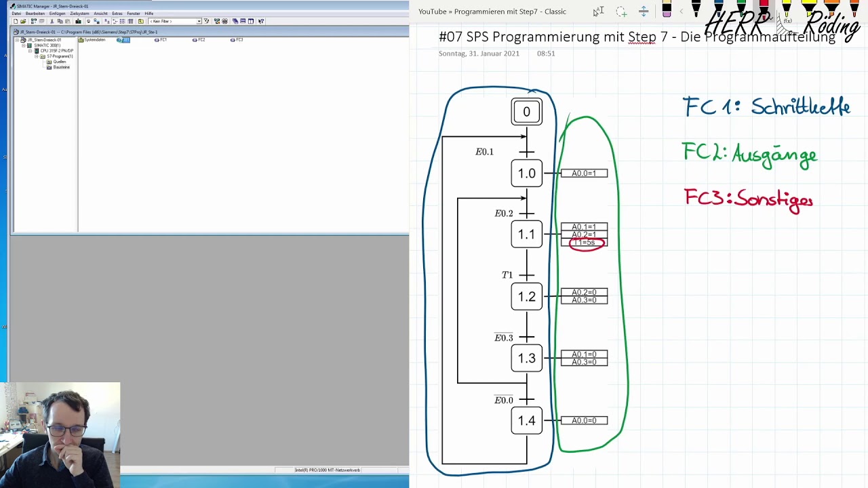Image resolution: width=868 pixels, height=488 pixels.
Task: Select SIMATIC 300(1) station in tree
Action: (47, 45)
